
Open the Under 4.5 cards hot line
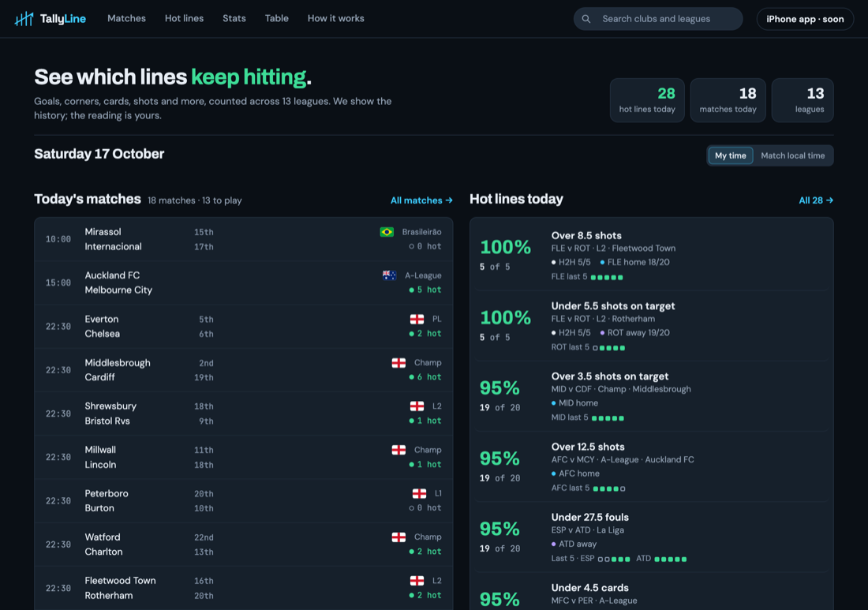pos(652,593)
